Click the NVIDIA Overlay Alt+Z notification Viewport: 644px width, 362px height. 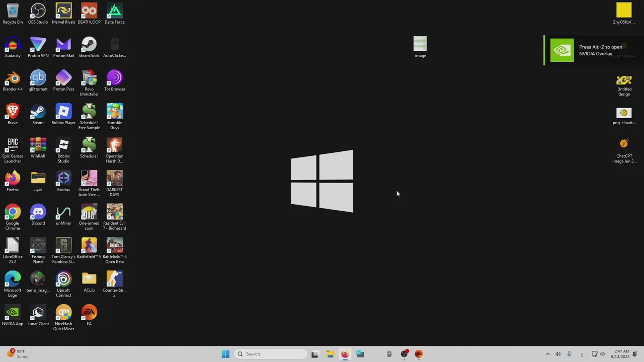click(594, 50)
